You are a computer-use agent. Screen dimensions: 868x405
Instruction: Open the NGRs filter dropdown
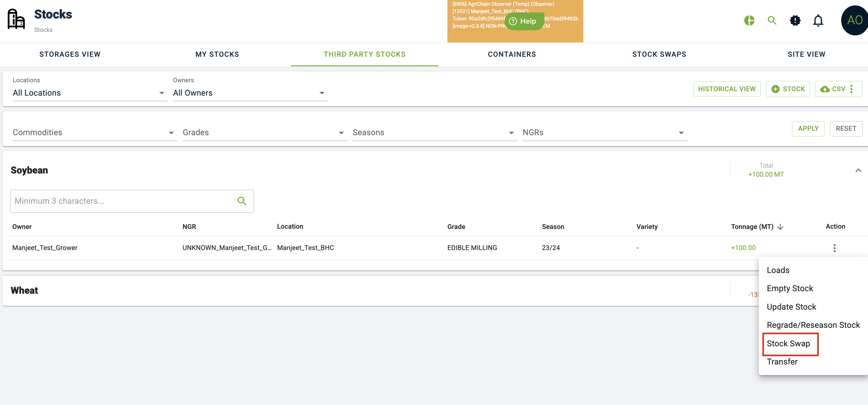(x=605, y=133)
